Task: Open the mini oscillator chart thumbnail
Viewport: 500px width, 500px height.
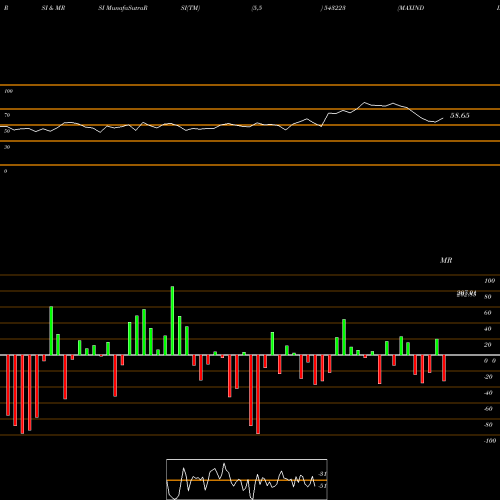Action: pos(247,479)
